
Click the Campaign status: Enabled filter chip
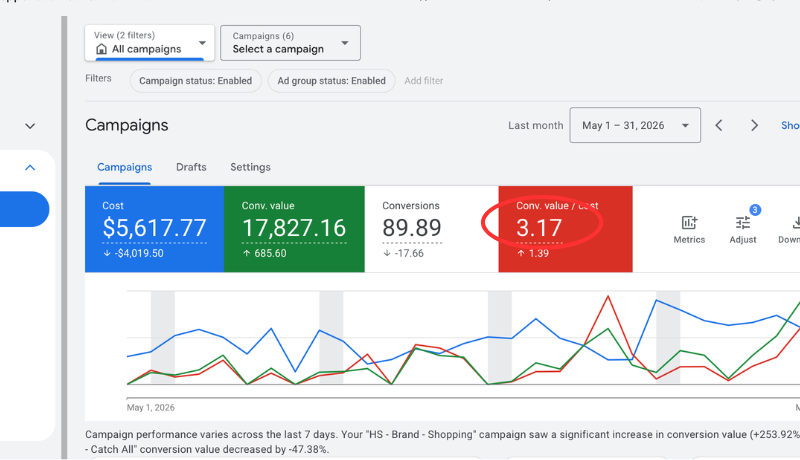point(195,81)
